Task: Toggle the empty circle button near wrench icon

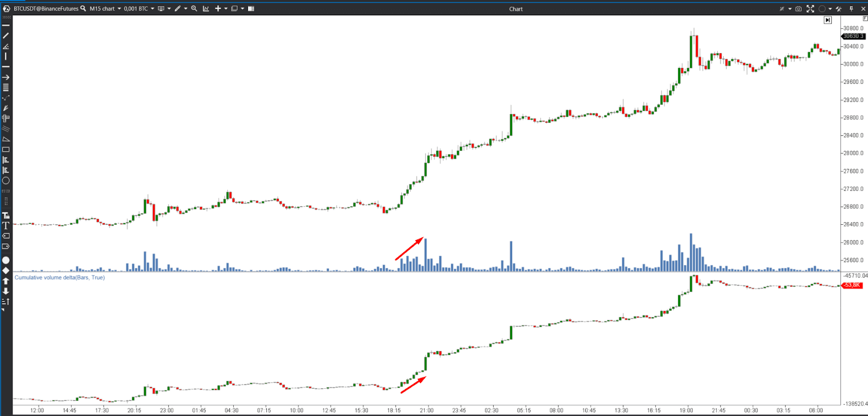Action: click(822, 9)
